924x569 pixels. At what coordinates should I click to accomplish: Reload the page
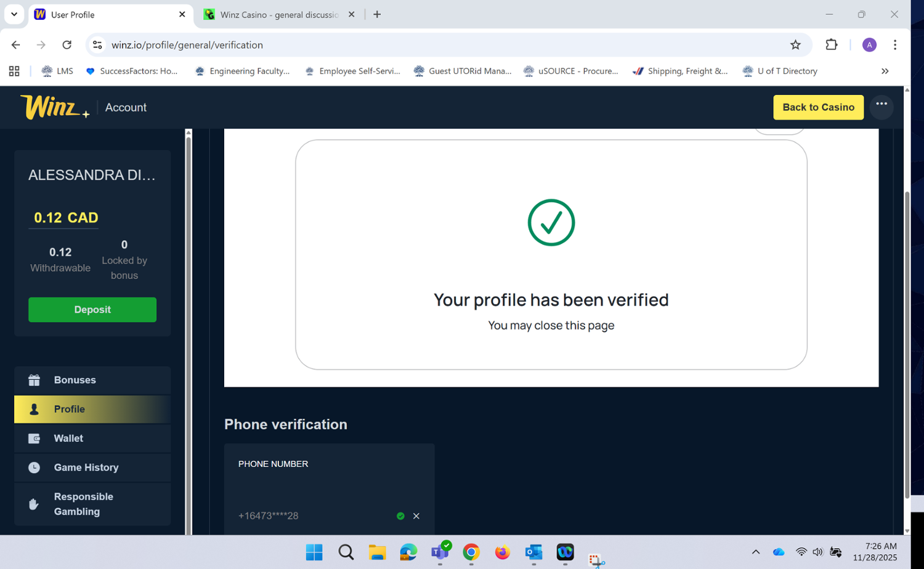coord(67,45)
